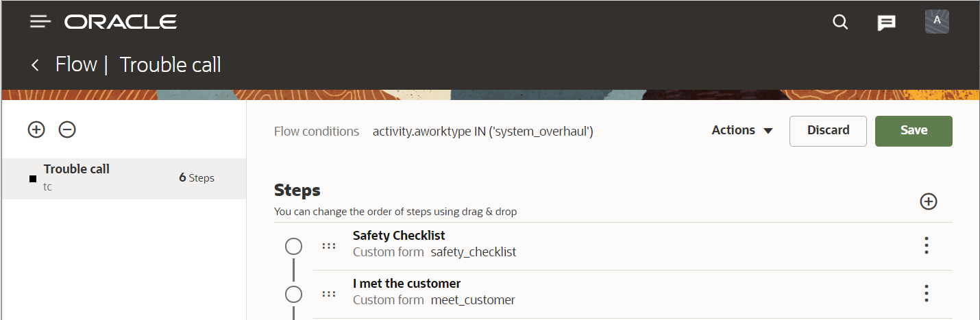
Task: Add a new step with plus icon
Action: [928, 201]
